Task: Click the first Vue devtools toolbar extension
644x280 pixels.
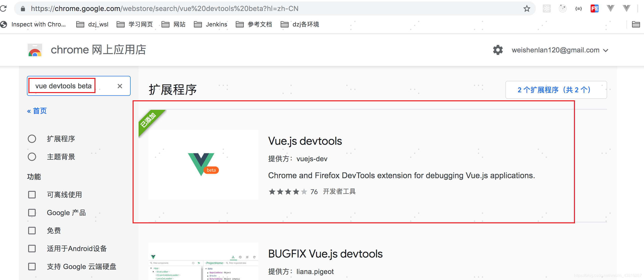Action: coord(610,8)
